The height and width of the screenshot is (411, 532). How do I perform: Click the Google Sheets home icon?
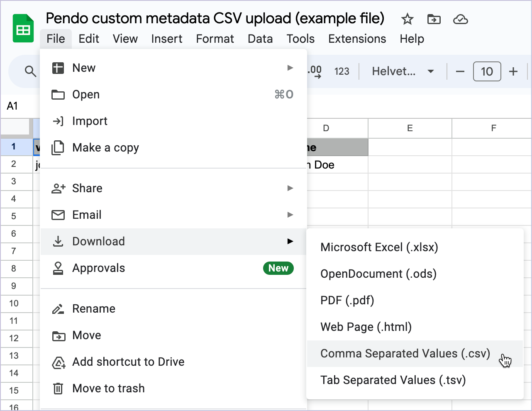tap(23, 28)
